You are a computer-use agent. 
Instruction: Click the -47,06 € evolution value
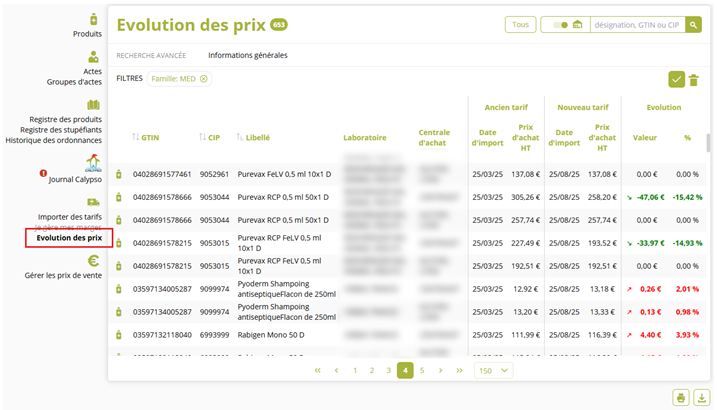click(x=650, y=197)
